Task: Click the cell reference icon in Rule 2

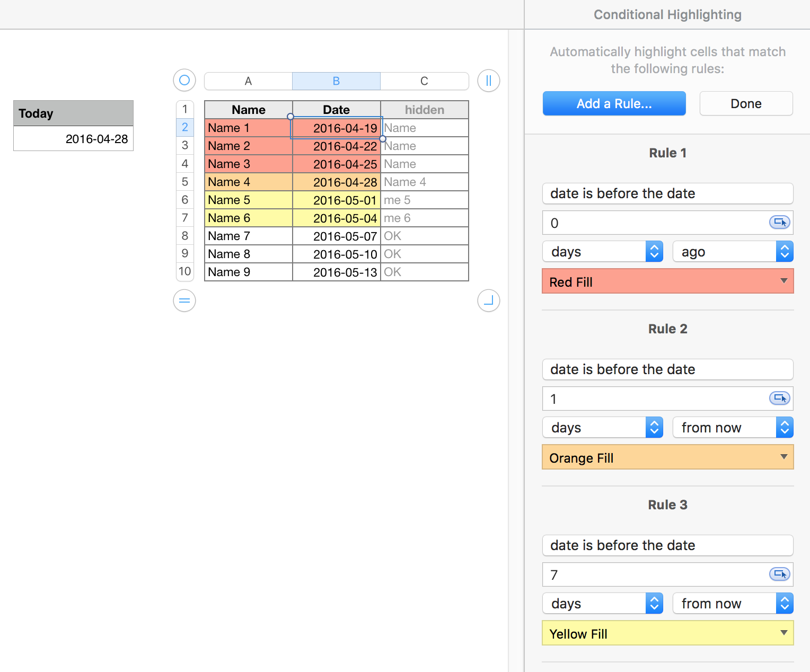Action: 780,399
